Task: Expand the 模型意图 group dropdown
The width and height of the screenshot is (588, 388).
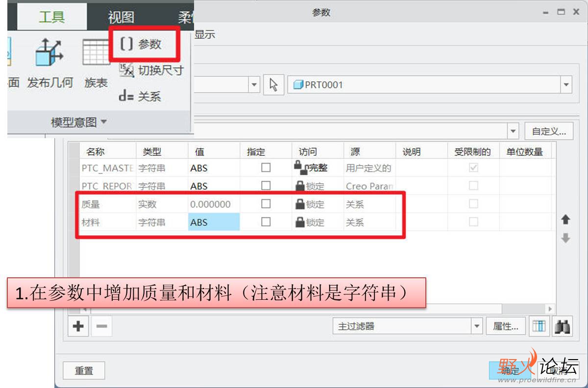Action: click(78, 122)
